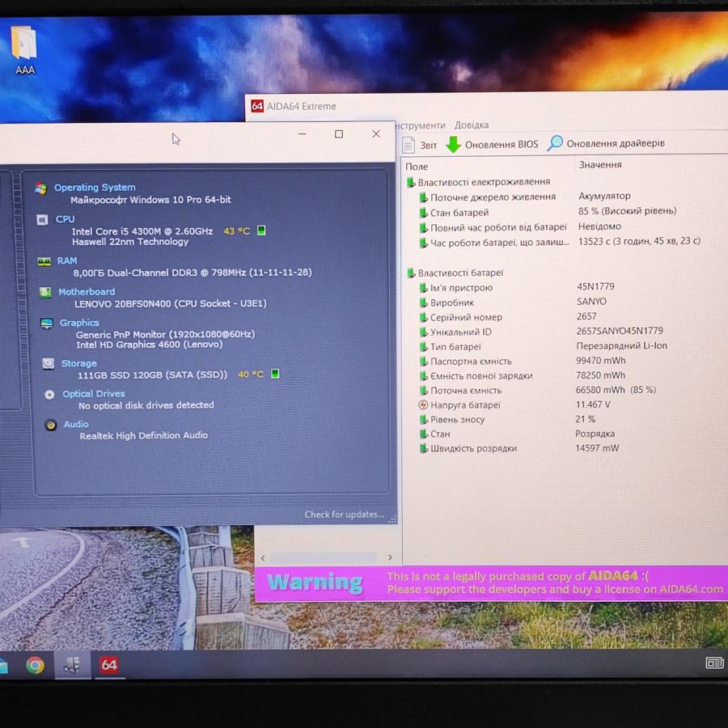Click the 11.467 V value cell
The image size is (728, 728).
click(593, 404)
